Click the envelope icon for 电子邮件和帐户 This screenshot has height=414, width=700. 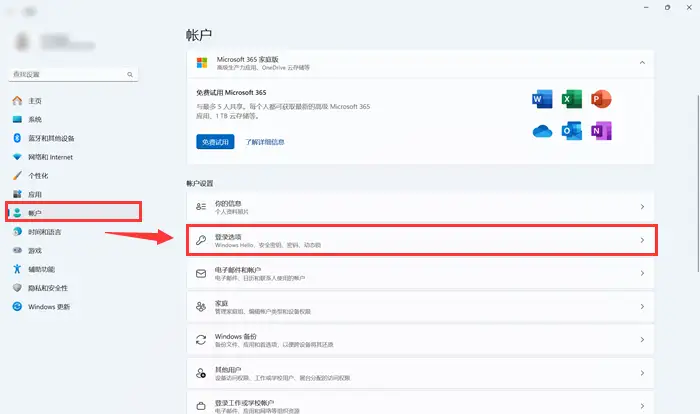201,273
